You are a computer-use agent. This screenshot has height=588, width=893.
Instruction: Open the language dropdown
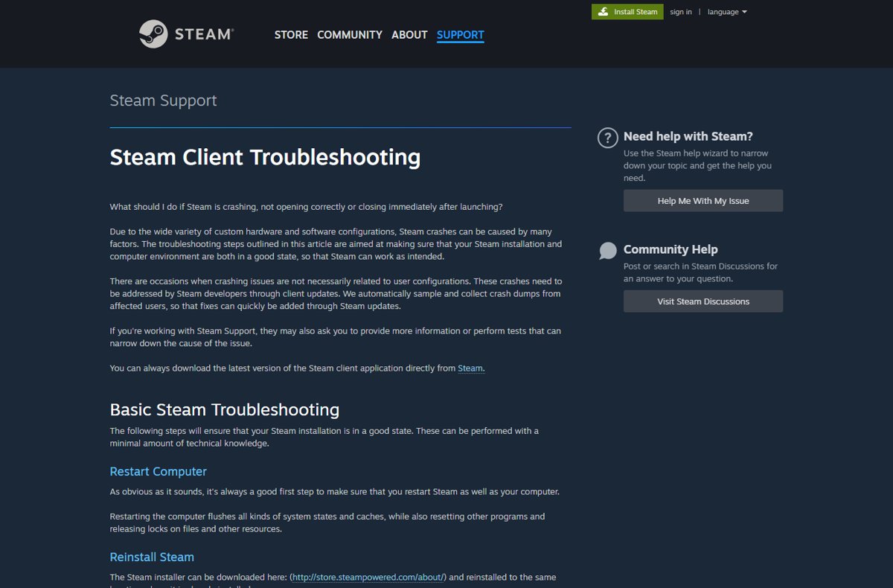click(x=727, y=12)
